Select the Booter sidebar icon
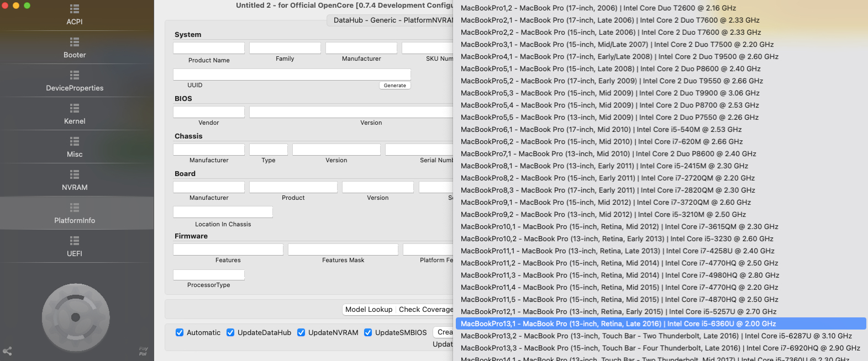This screenshot has width=868, height=361. coord(75,43)
